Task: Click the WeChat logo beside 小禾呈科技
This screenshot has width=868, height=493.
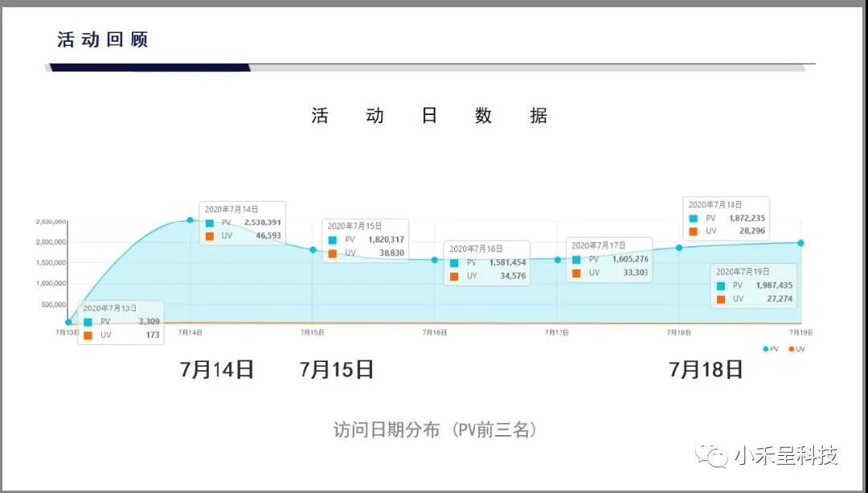Action: [713, 455]
